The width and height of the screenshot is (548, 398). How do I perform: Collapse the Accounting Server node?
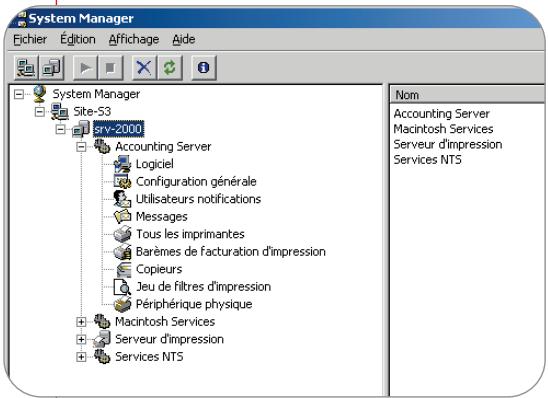click(x=81, y=147)
